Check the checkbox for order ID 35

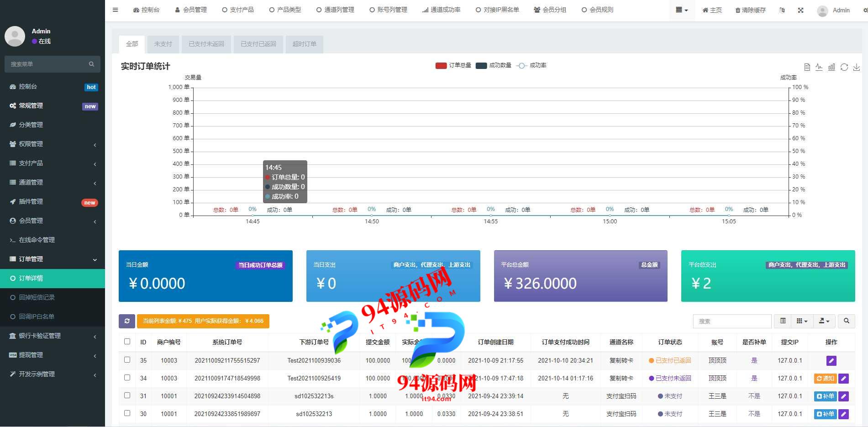(x=127, y=360)
